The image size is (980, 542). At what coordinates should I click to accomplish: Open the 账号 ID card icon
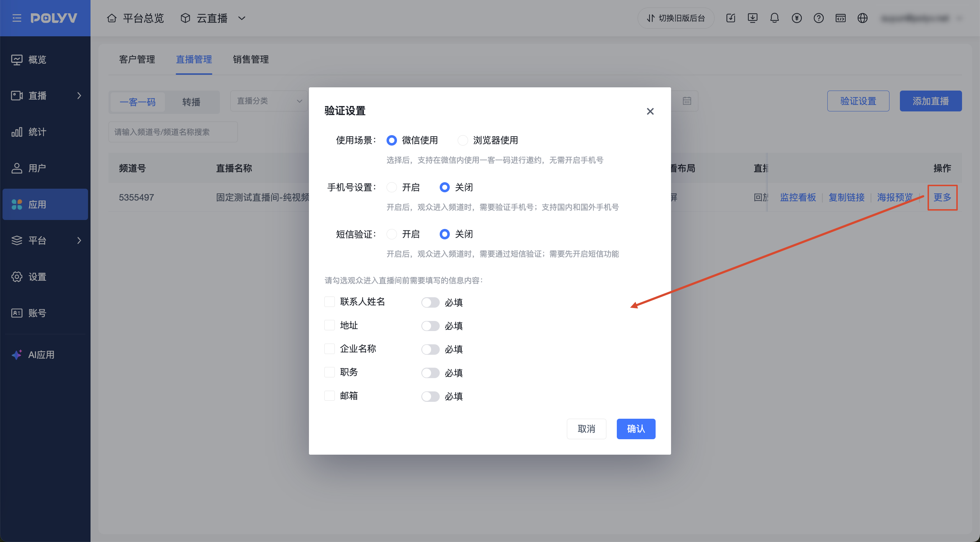coord(17,313)
